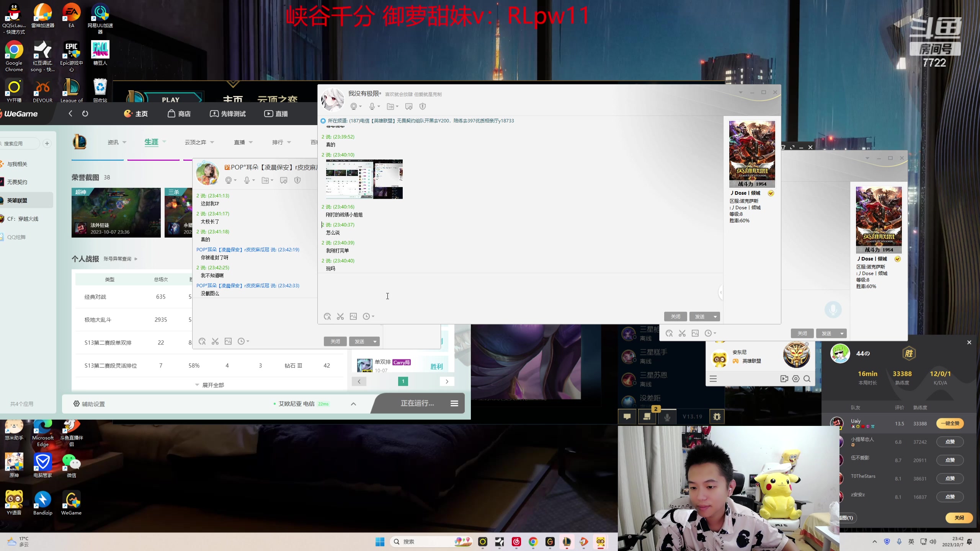The width and height of the screenshot is (980, 551).
Task: Switch to WeGame 主页 tab
Action: click(136, 114)
